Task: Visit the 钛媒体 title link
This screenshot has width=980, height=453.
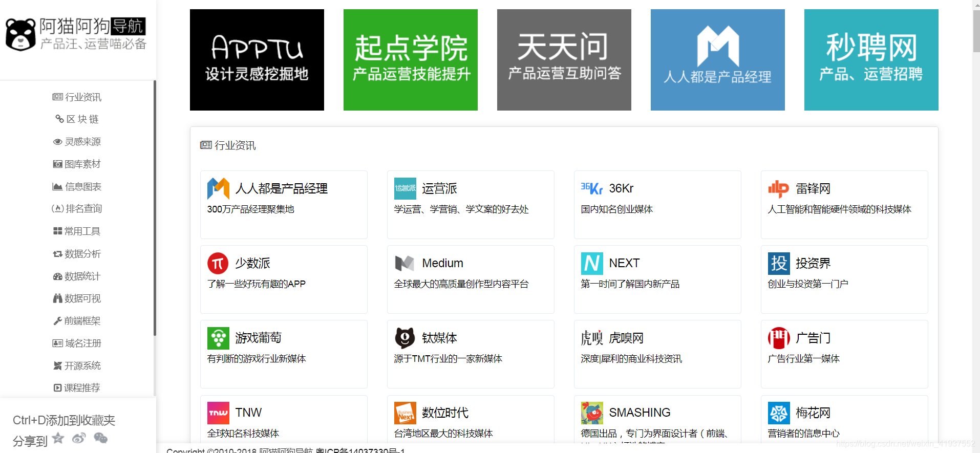Action: (440, 338)
